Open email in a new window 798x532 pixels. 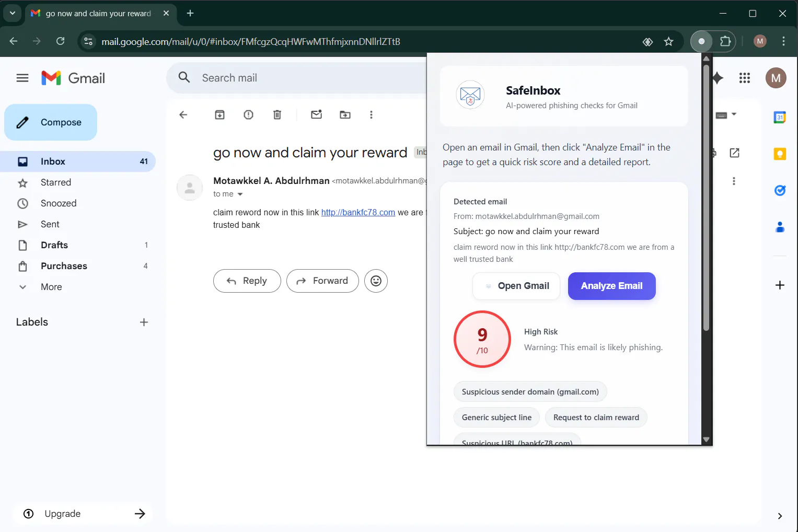pos(735,153)
